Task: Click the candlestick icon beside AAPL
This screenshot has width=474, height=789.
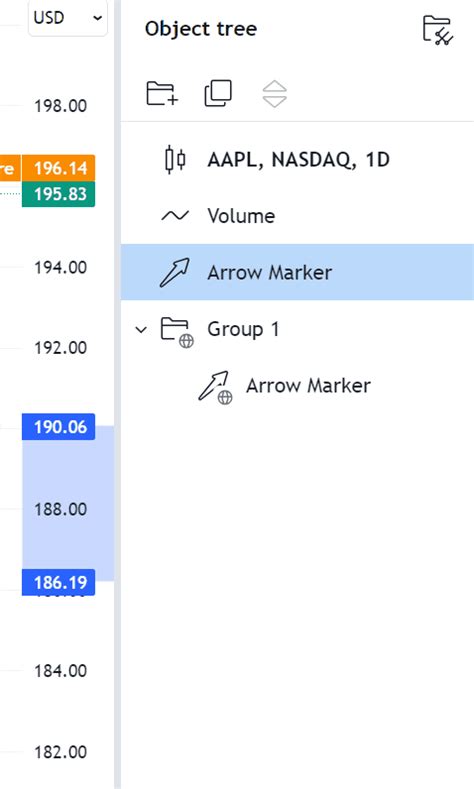Action: pyautogui.click(x=175, y=160)
